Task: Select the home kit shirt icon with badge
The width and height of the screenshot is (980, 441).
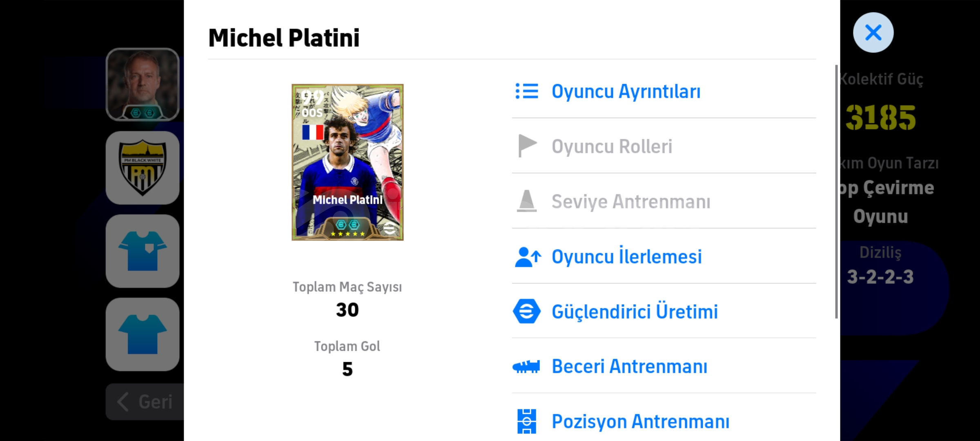Action: click(x=143, y=251)
